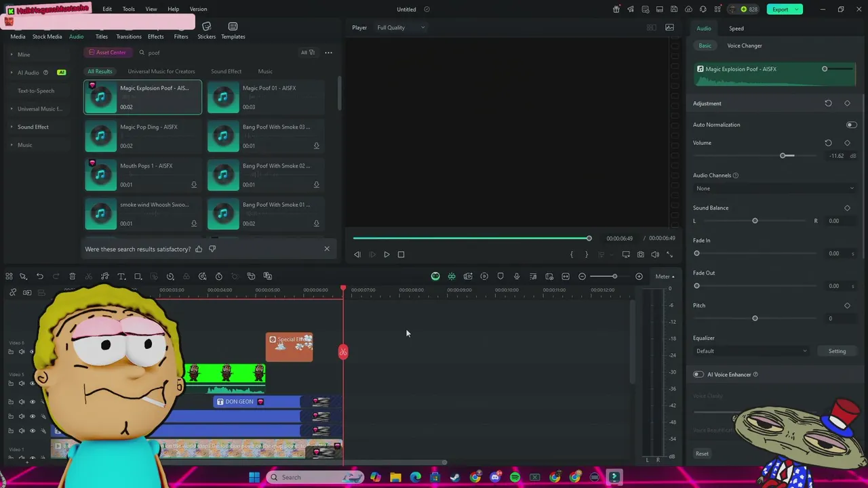Download Bang Poof With Smoke 03
The width and height of the screenshot is (868, 488).
(x=316, y=146)
